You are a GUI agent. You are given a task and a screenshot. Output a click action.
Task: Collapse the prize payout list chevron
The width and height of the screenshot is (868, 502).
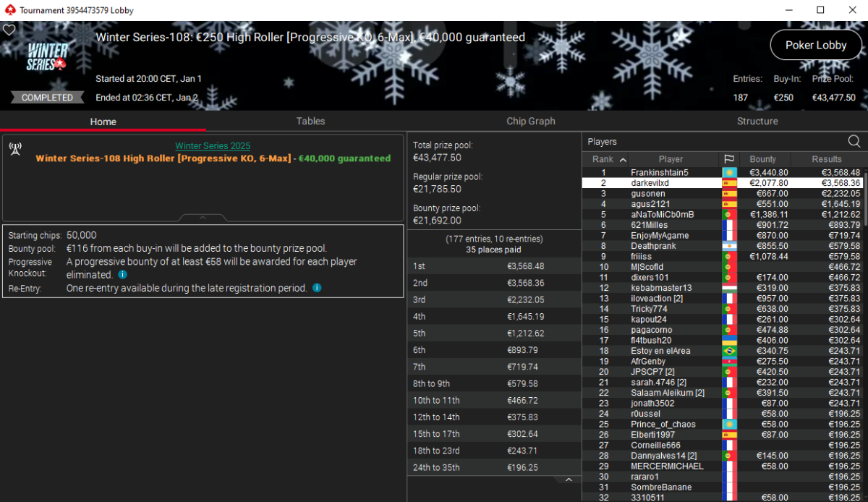click(x=569, y=480)
